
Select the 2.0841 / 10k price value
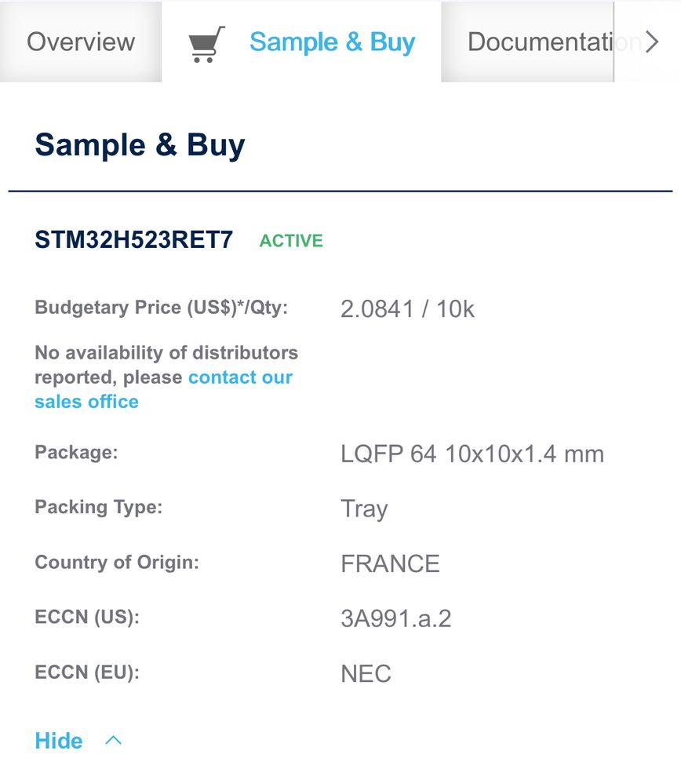click(x=407, y=309)
